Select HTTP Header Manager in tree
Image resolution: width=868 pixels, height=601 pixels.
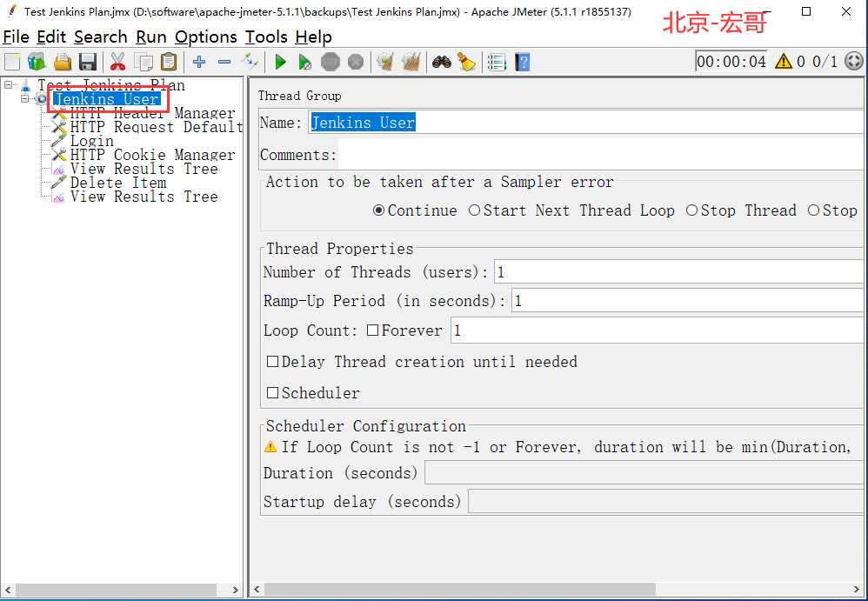click(x=152, y=113)
